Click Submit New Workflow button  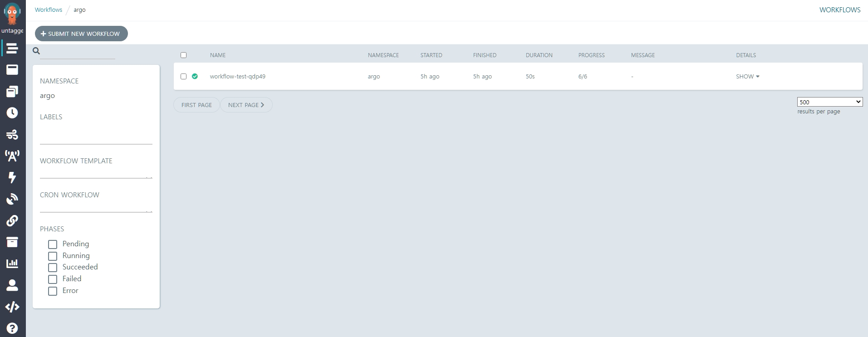(81, 34)
